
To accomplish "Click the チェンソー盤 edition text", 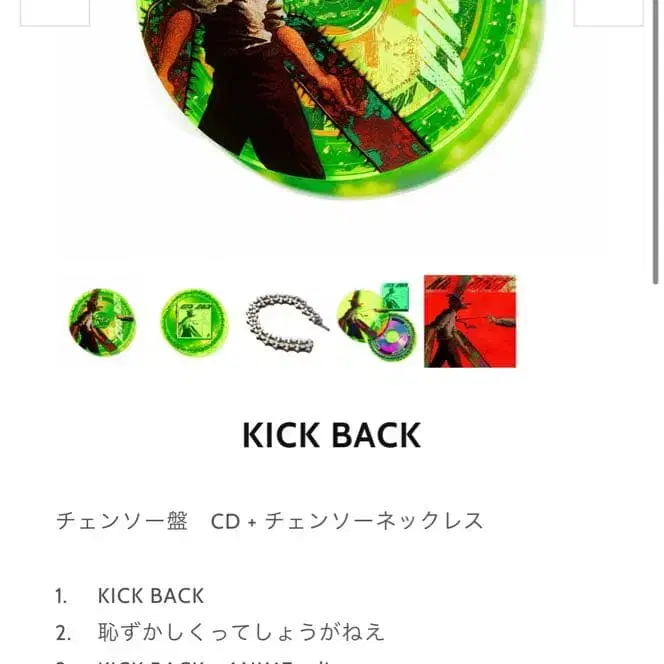I will pyautogui.click(x=122, y=521).
